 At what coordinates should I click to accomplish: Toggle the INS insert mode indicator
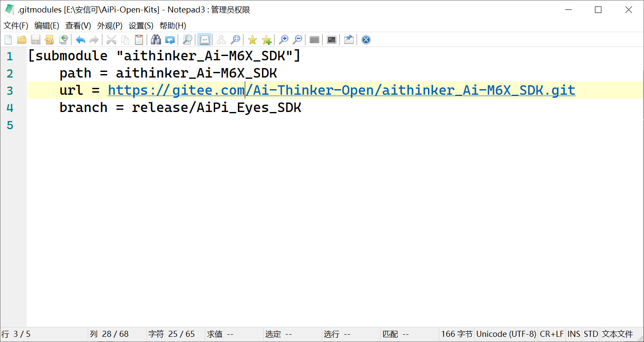coord(574,334)
